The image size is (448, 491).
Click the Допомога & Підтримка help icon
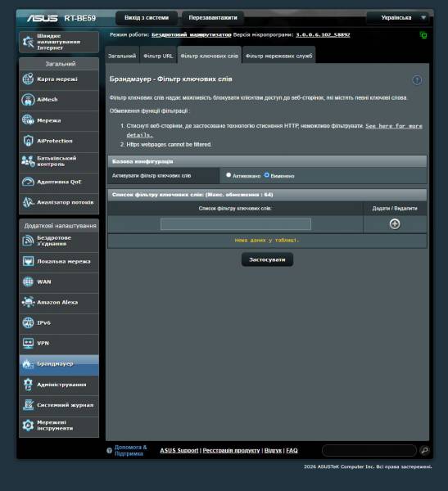109,451
